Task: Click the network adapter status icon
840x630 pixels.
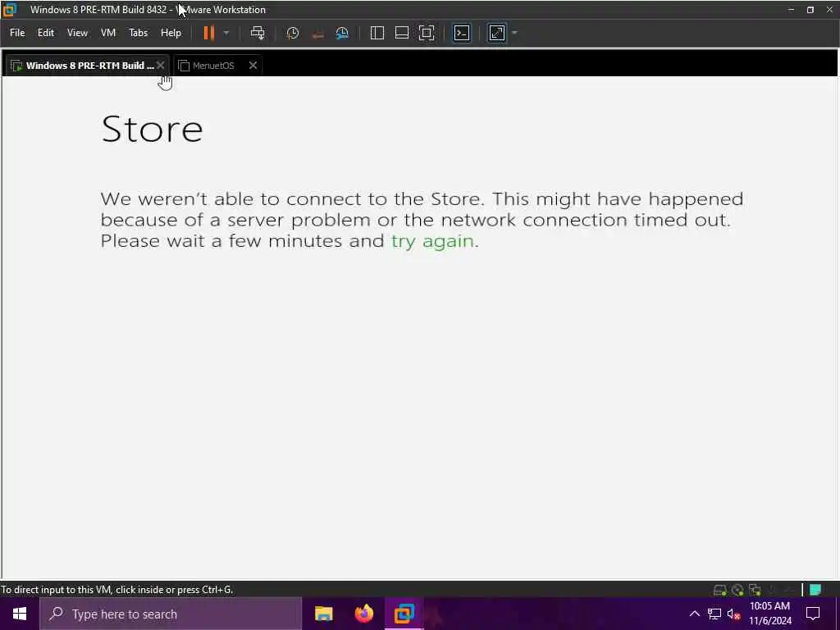Action: click(x=755, y=590)
